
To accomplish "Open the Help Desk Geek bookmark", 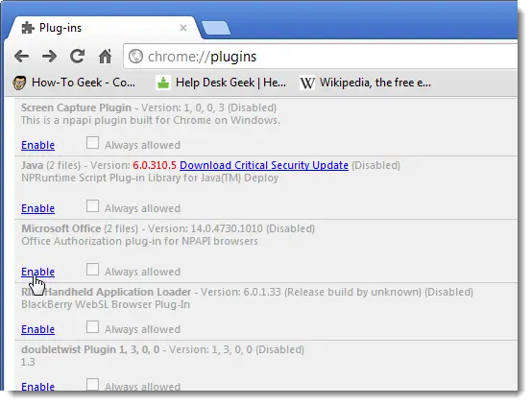I will pyautogui.click(x=221, y=83).
